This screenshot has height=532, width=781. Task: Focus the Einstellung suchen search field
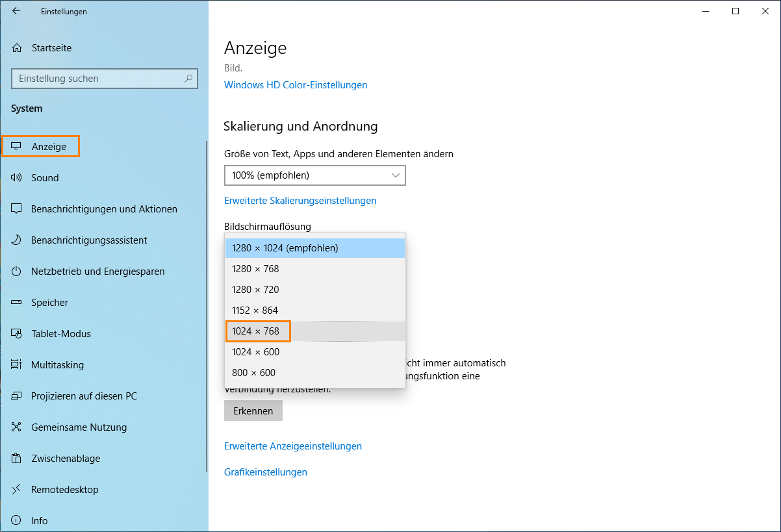click(97, 79)
